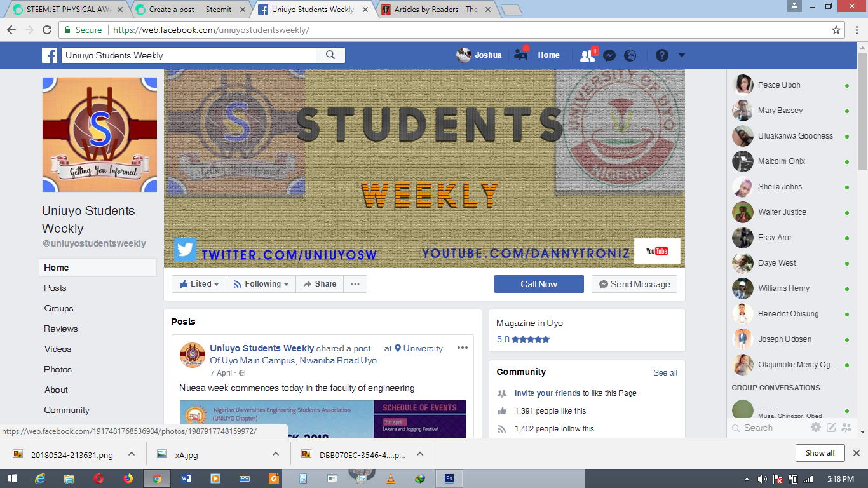Click the fifth star in the 5.0 rating
868x488 pixels.
(546, 339)
